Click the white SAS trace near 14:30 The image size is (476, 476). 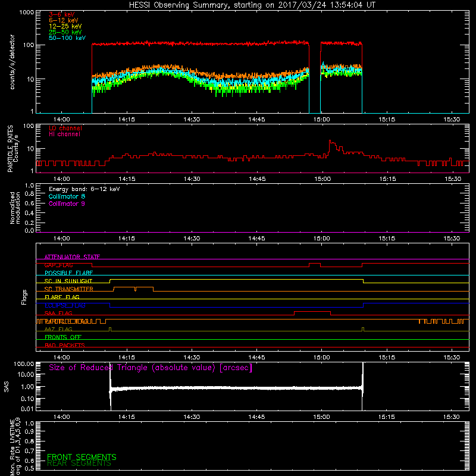point(192,388)
